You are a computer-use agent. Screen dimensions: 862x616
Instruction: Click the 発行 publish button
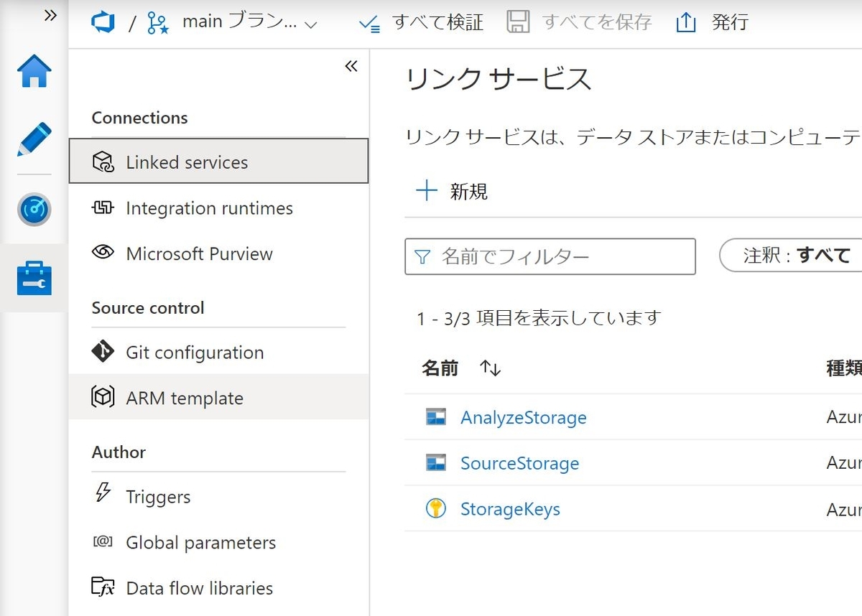pyautogui.click(x=713, y=23)
